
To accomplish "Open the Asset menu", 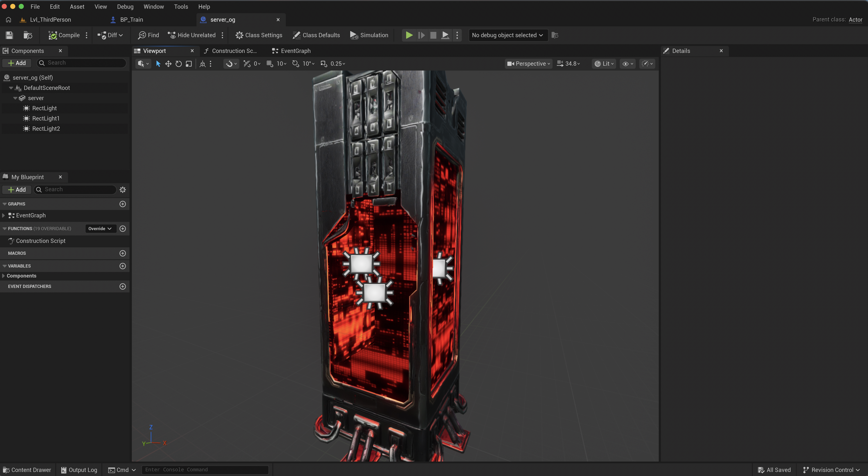I will click(77, 6).
